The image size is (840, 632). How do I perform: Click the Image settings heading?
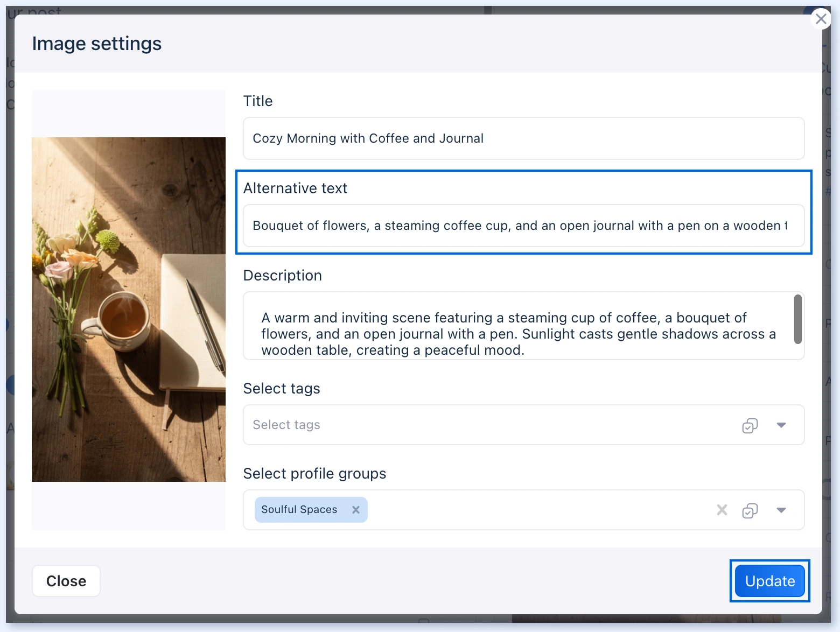pyautogui.click(x=97, y=44)
